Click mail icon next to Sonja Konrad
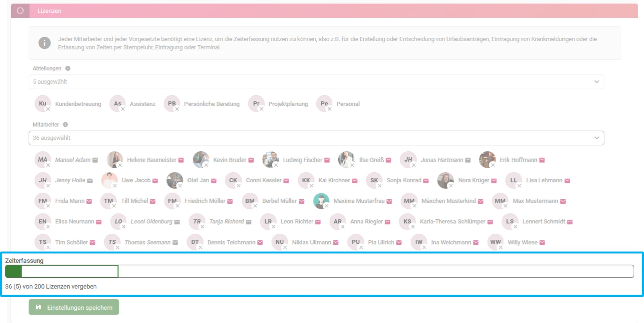The image size is (644, 323). coord(426,181)
